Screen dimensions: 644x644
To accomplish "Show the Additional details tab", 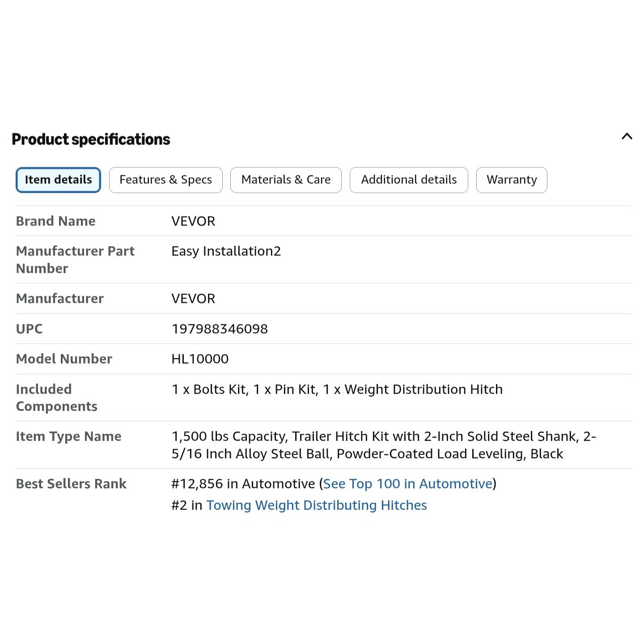I will pos(409,180).
